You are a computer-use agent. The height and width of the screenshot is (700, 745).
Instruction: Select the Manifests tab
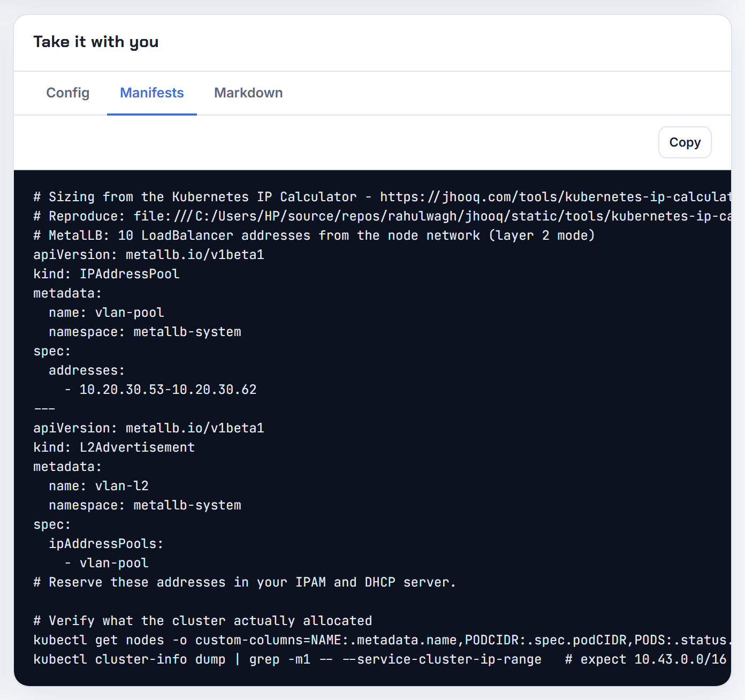[x=152, y=93]
